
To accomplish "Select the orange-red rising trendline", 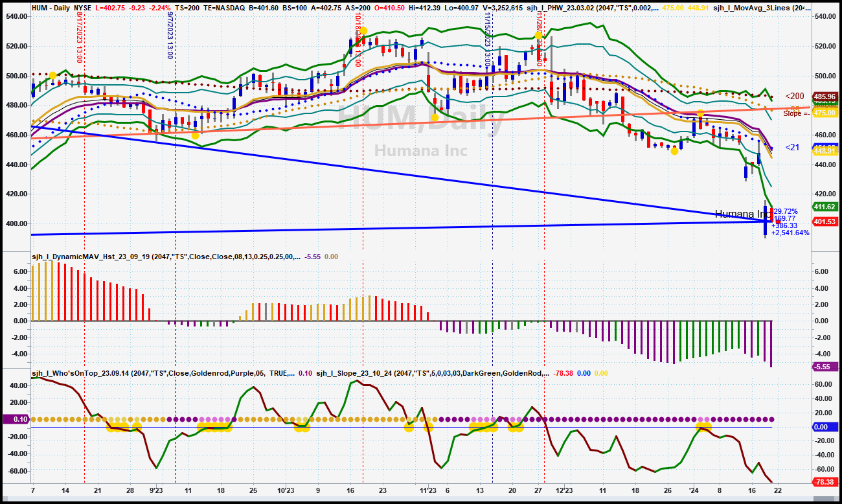I will coord(421,123).
